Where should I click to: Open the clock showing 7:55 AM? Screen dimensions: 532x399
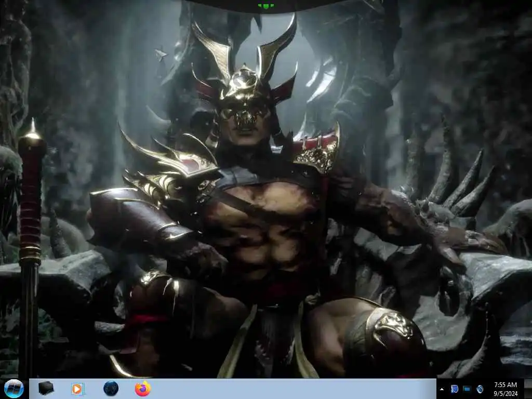pos(505,385)
